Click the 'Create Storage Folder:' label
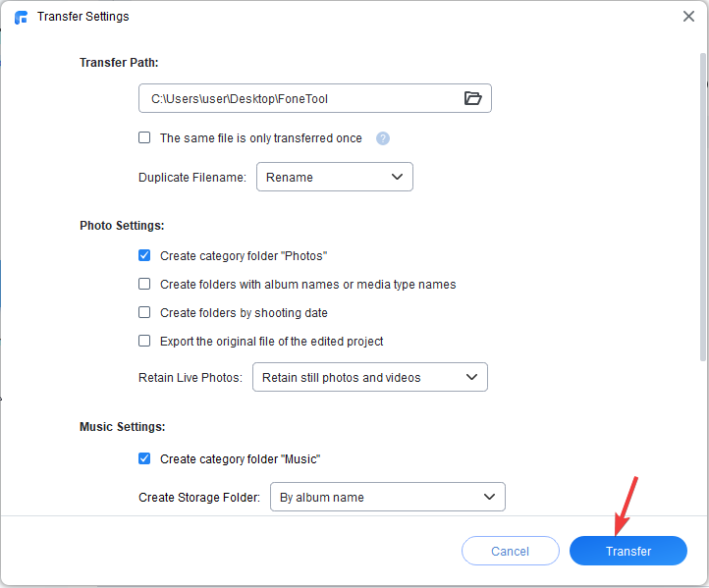 point(199,497)
